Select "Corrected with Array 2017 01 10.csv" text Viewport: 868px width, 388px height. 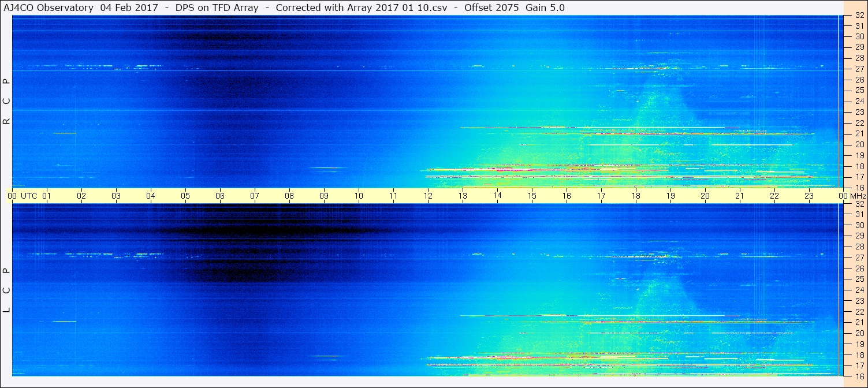point(363,8)
